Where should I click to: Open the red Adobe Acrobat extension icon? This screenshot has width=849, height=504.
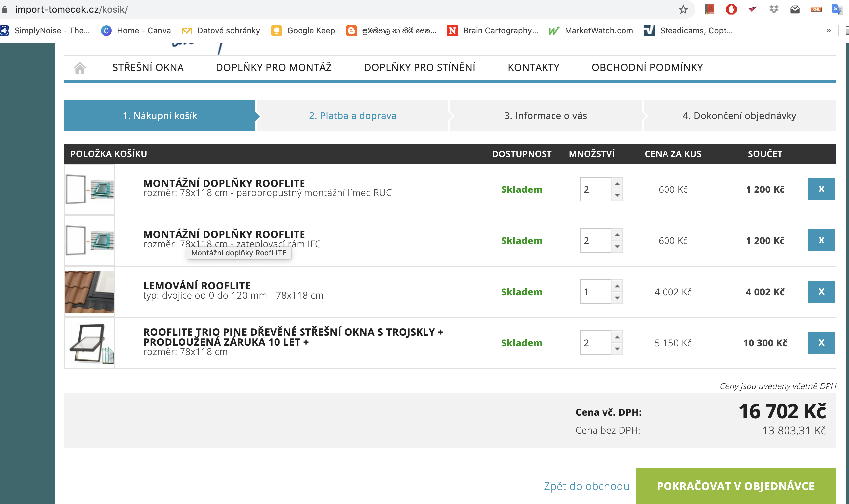coord(710,9)
